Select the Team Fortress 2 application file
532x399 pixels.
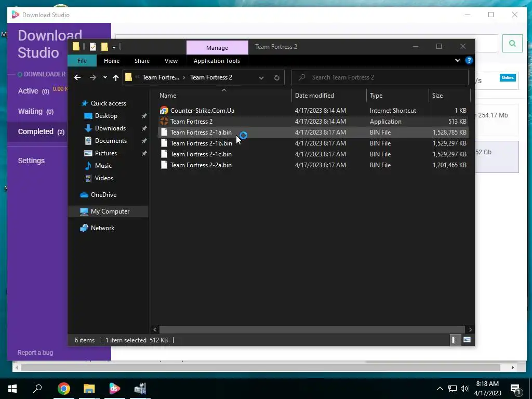(313, 122)
